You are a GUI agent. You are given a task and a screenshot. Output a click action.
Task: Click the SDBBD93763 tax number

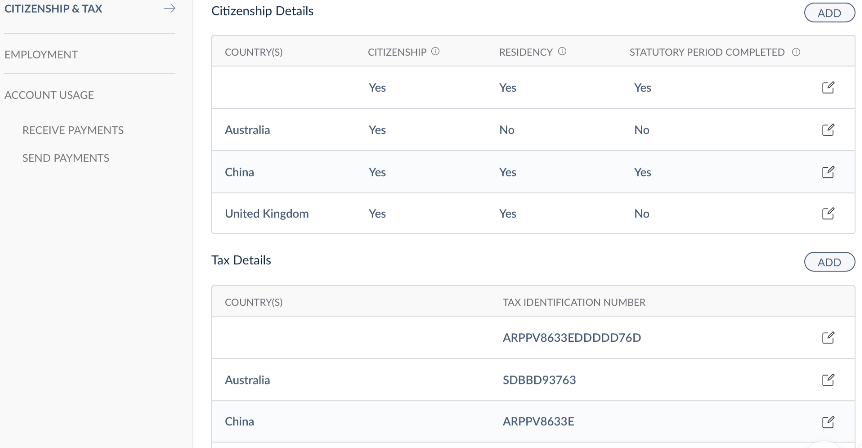[x=539, y=380]
